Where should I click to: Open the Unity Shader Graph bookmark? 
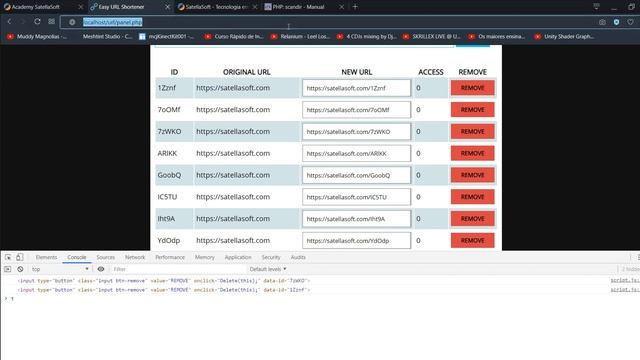(565, 36)
